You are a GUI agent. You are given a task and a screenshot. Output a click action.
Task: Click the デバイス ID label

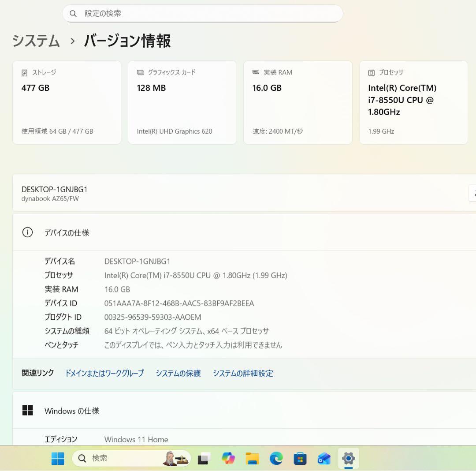pos(61,303)
